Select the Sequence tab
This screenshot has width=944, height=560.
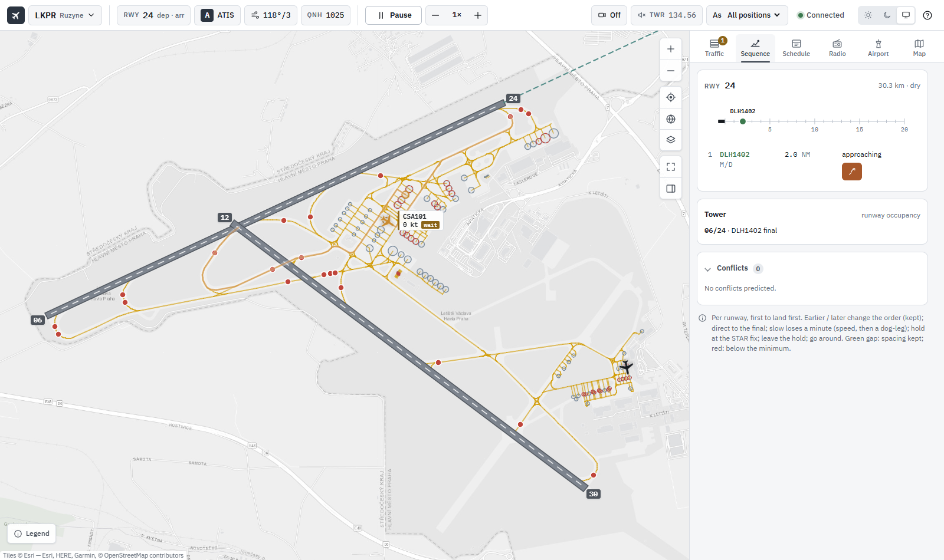[x=755, y=48]
